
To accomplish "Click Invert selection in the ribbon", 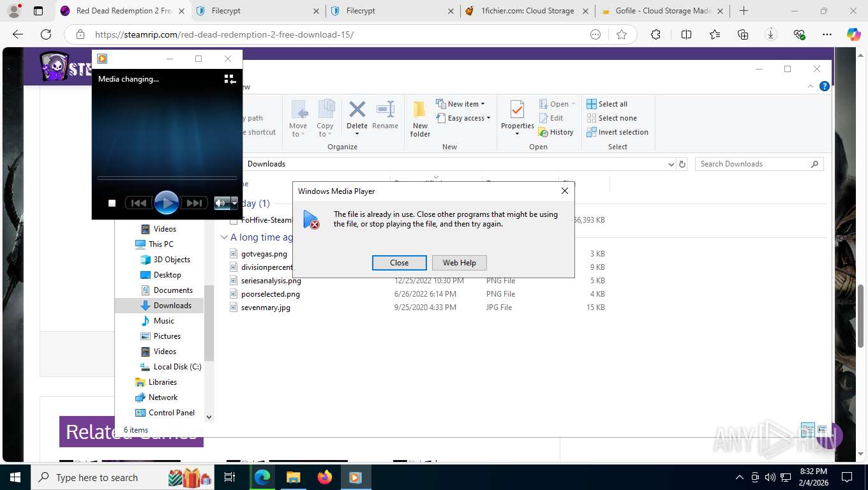I will click(617, 132).
